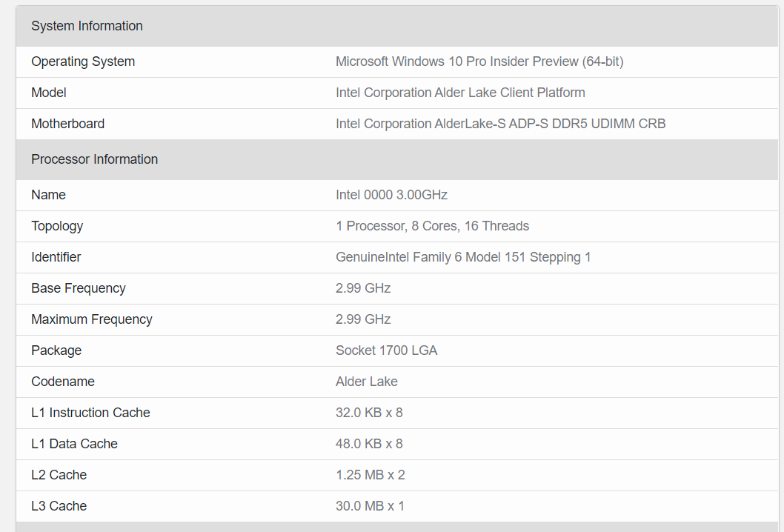Click the AlderLake-S ADP-S DDR5 UDIMM CRB value
The image size is (784, 532).
pos(500,124)
